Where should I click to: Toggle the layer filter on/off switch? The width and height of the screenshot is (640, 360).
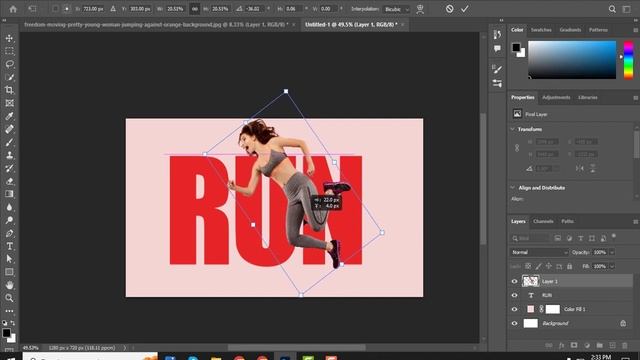614,236
